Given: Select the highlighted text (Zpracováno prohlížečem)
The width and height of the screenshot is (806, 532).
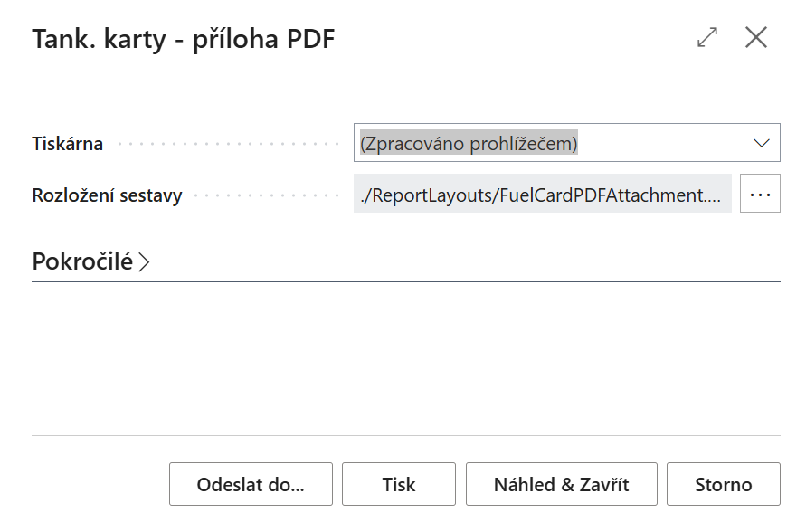Looking at the screenshot, I should 468,144.
